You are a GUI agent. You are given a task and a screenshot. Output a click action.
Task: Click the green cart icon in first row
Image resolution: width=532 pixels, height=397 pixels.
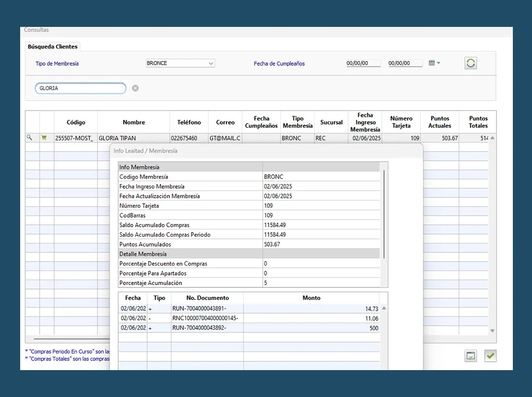coord(44,138)
